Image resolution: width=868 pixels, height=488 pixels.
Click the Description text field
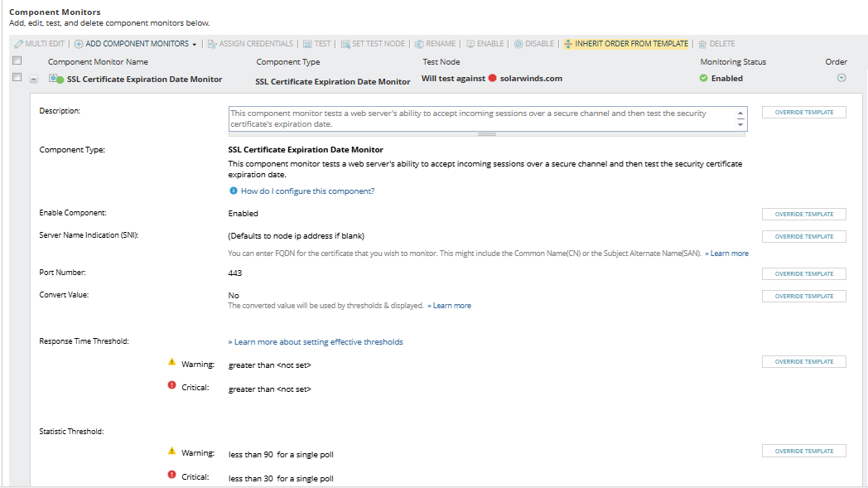click(x=480, y=118)
